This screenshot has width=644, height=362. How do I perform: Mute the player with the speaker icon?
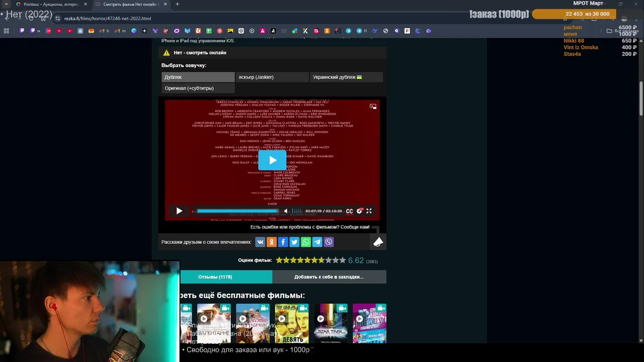(286, 211)
